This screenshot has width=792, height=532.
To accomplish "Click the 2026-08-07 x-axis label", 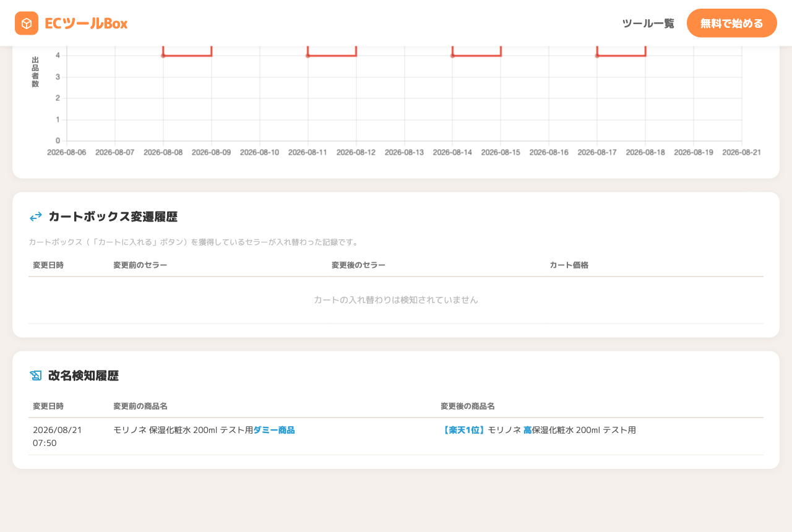I will (x=115, y=152).
